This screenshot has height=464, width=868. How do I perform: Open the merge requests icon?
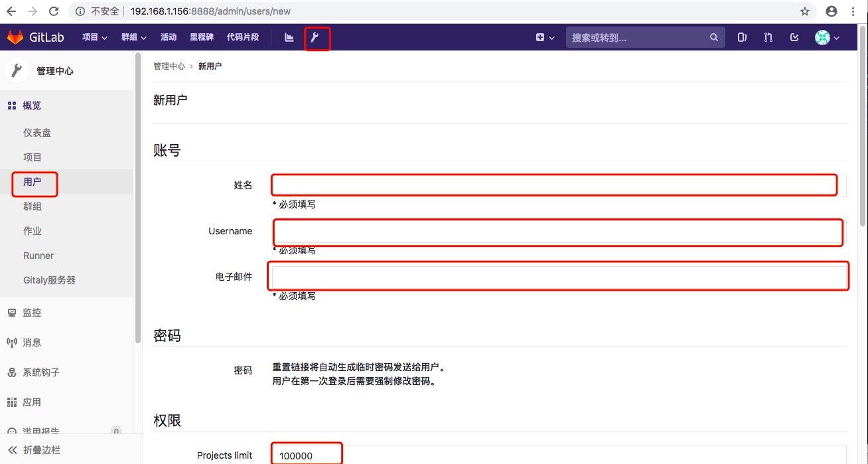pyautogui.click(x=768, y=38)
